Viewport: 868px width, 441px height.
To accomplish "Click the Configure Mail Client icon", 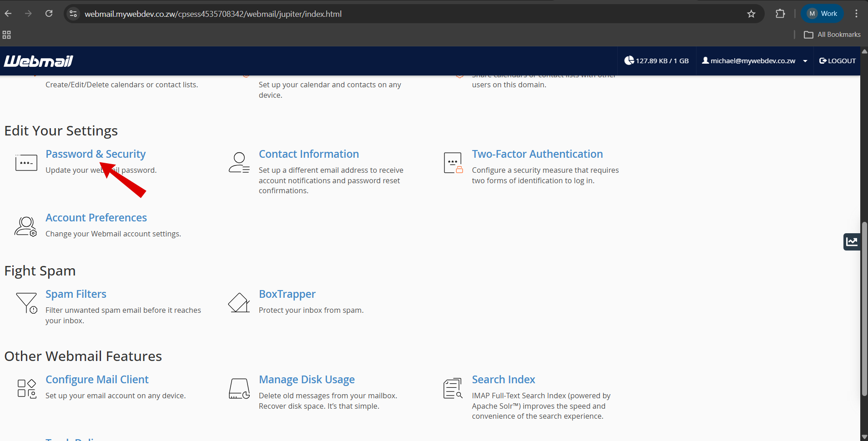I will click(26, 389).
